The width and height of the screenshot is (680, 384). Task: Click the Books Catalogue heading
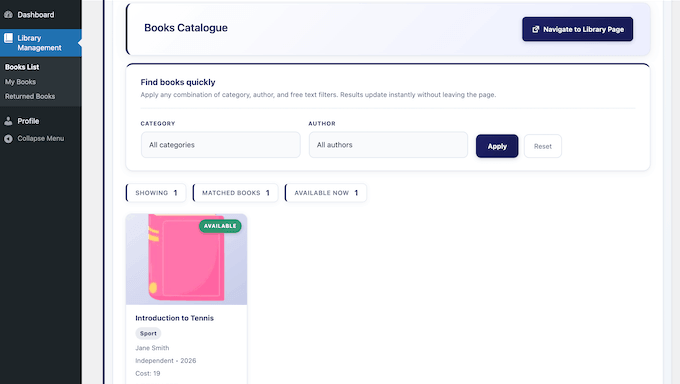[x=186, y=28]
